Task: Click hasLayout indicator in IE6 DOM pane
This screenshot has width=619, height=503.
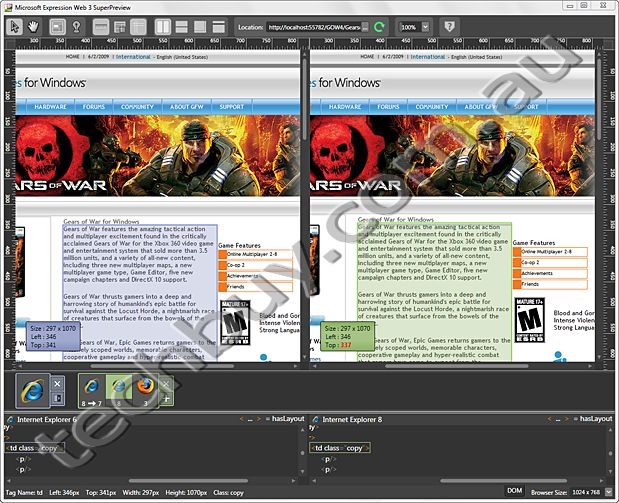Action: 288,419
